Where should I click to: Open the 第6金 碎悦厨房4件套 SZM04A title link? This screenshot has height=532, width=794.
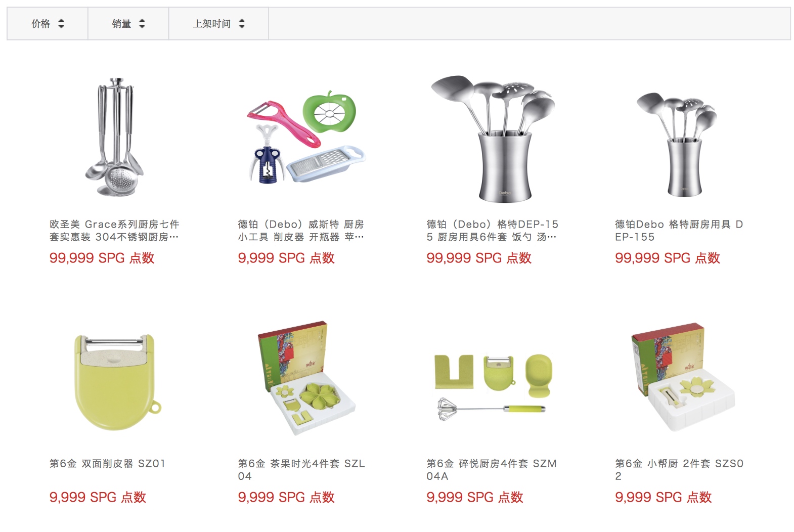(x=492, y=470)
